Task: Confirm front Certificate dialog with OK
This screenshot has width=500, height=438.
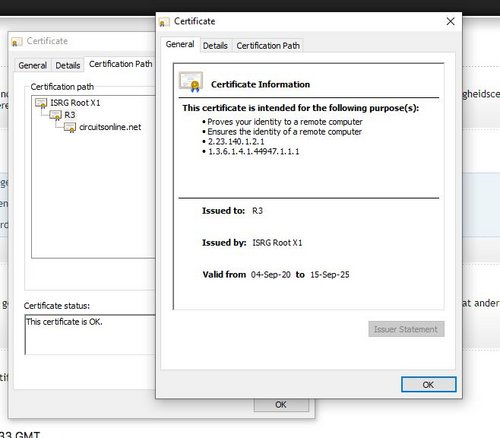Action: pyautogui.click(x=429, y=385)
